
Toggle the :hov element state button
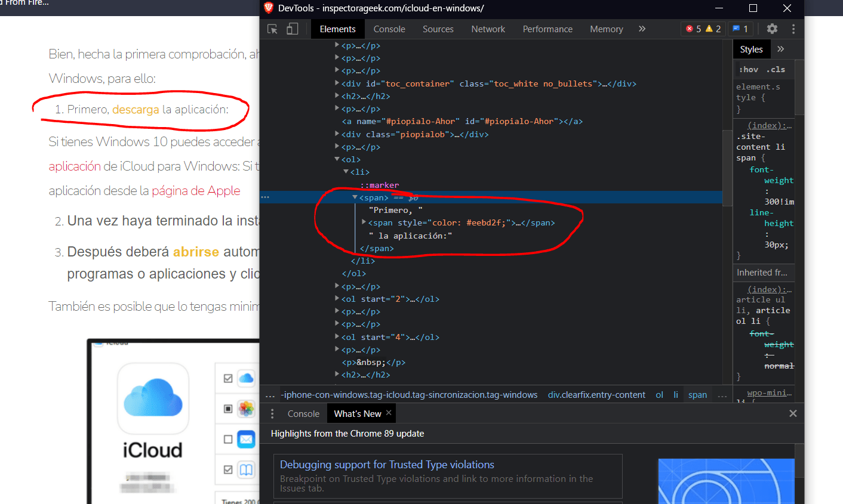coord(749,69)
